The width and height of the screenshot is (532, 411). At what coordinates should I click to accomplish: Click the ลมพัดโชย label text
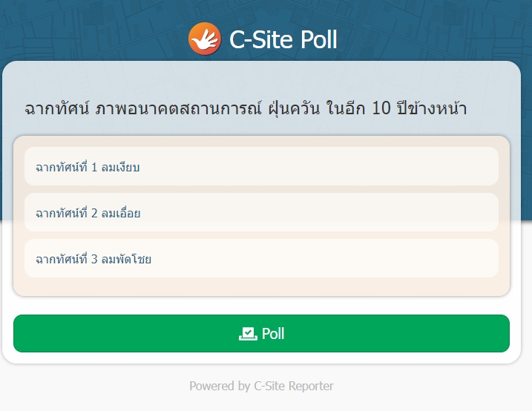(x=126, y=259)
